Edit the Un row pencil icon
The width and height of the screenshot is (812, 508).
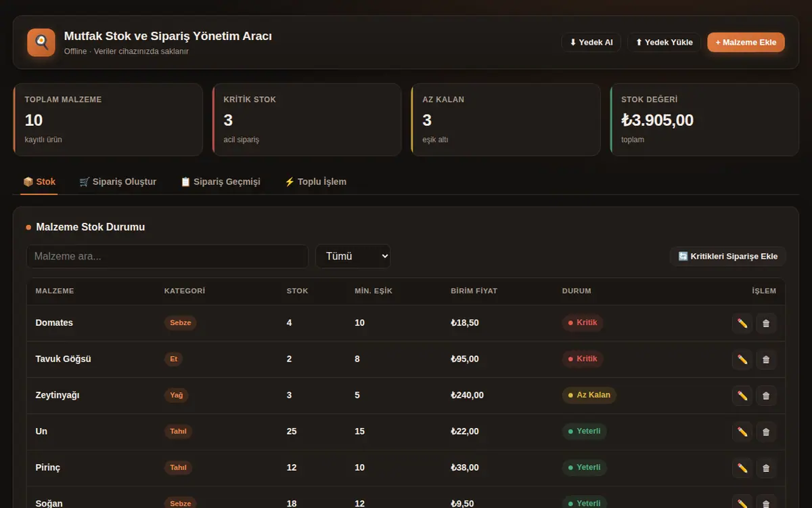742,431
